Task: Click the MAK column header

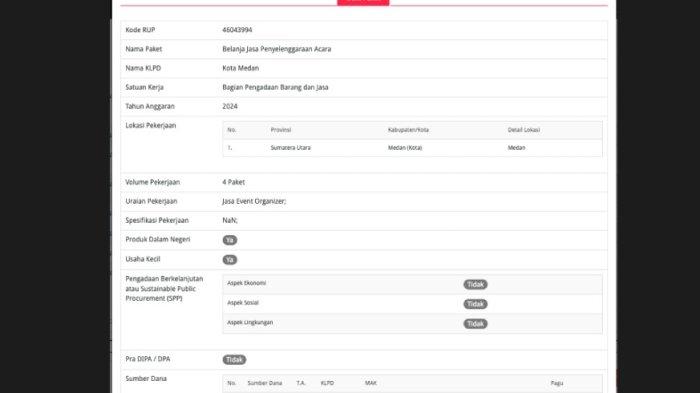Action: coord(371,383)
